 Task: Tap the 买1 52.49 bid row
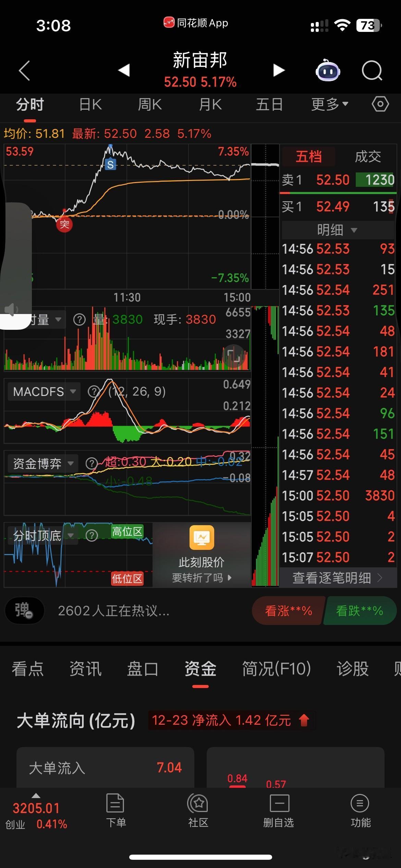coord(338,206)
